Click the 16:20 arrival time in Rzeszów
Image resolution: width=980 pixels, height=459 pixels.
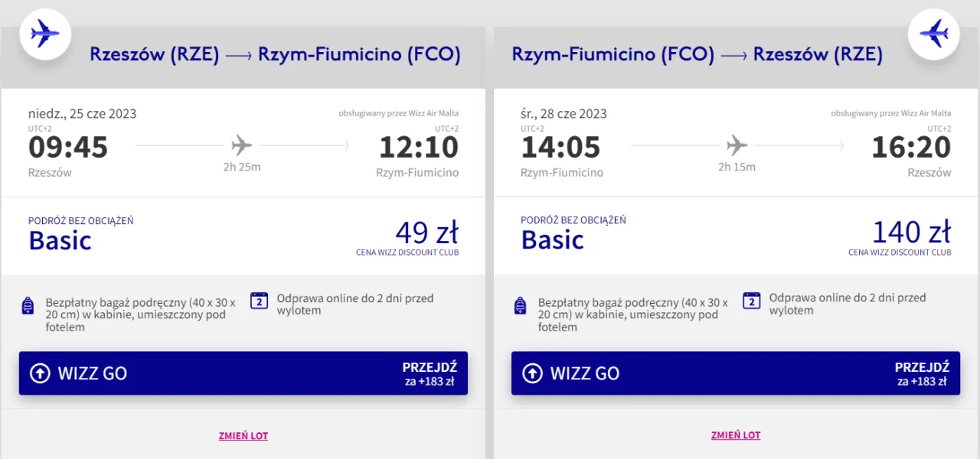click(911, 147)
